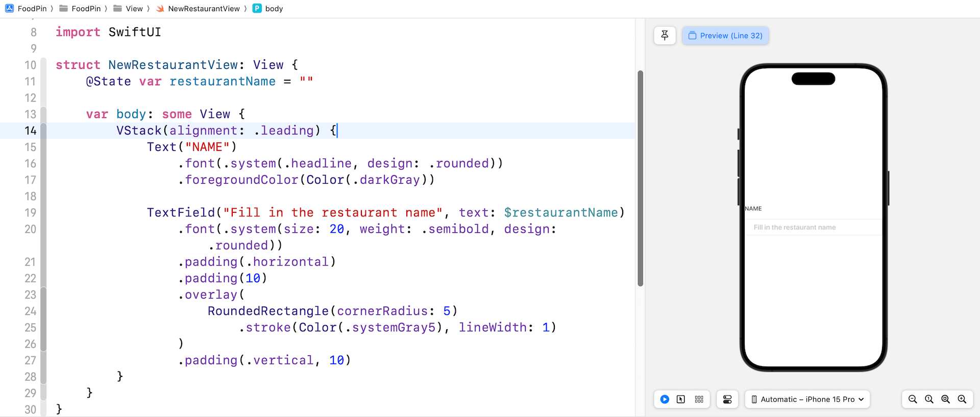
Task: Click the code folding ribbon beside line 24
Action: [x=43, y=311]
